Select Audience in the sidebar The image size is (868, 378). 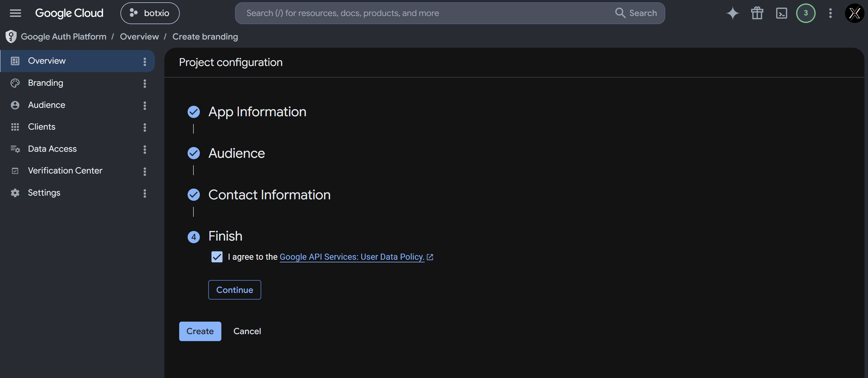(77, 105)
